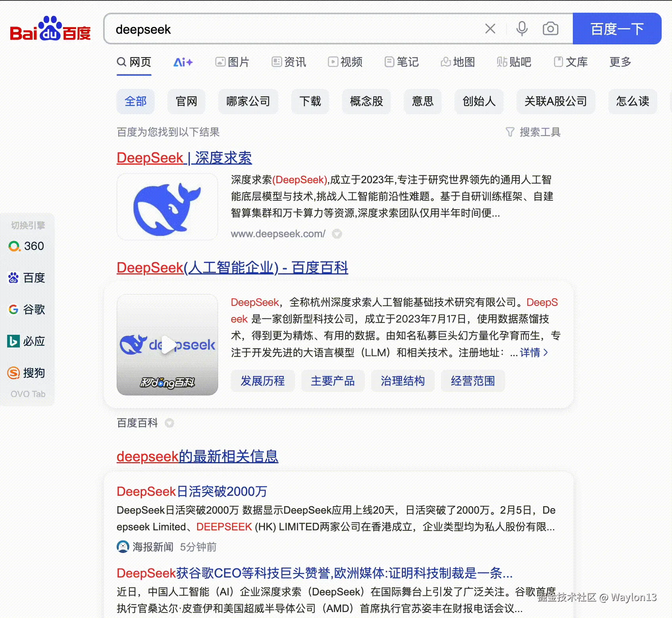Open the 地图 tab
The image size is (672, 618).
tap(458, 62)
